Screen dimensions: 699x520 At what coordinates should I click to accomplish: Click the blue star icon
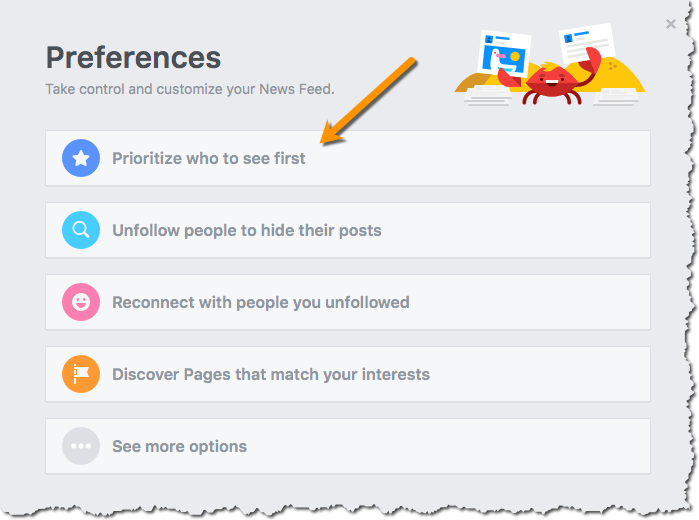(81, 158)
